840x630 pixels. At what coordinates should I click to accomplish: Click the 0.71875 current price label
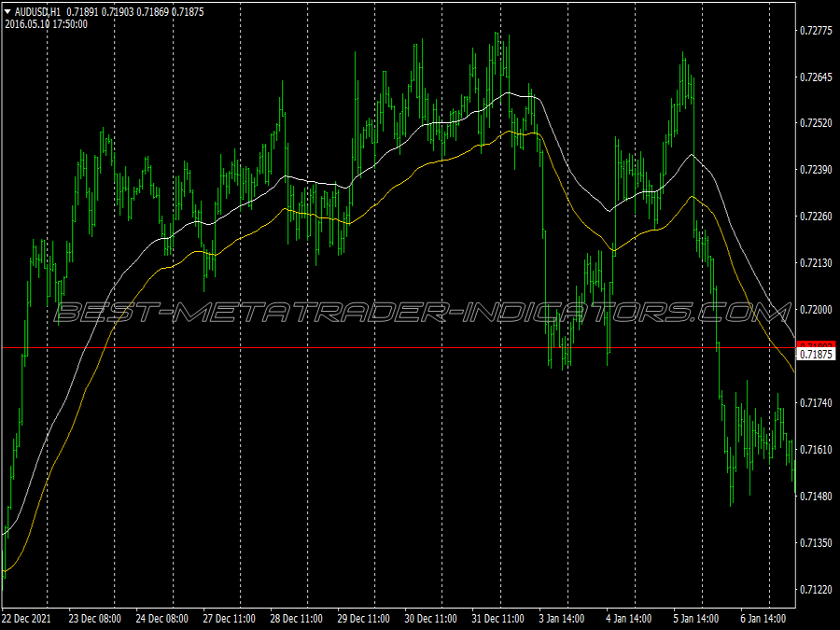[x=816, y=355]
